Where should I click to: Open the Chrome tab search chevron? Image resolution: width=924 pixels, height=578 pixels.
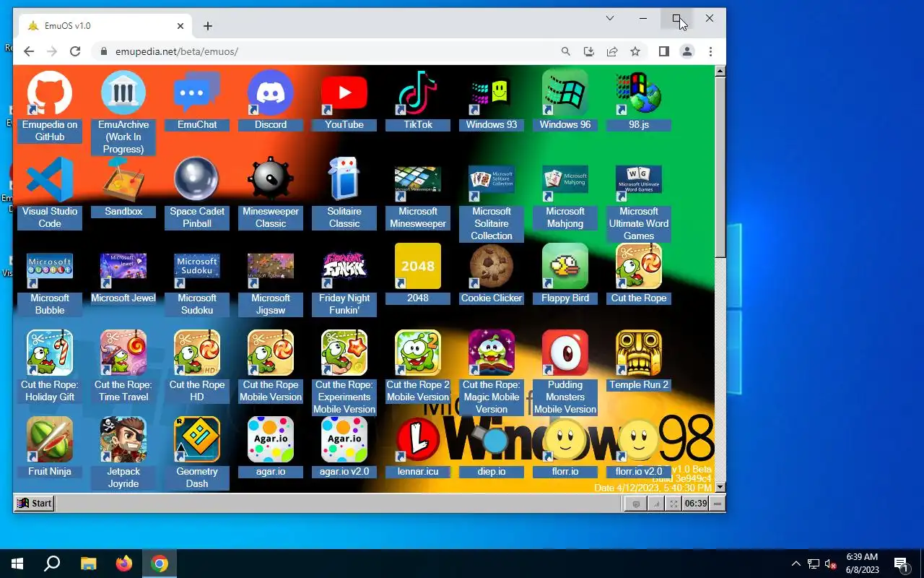610,18
